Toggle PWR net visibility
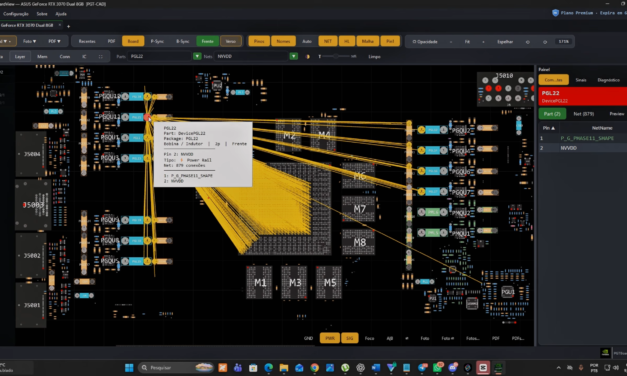627x376 pixels. click(x=330, y=338)
